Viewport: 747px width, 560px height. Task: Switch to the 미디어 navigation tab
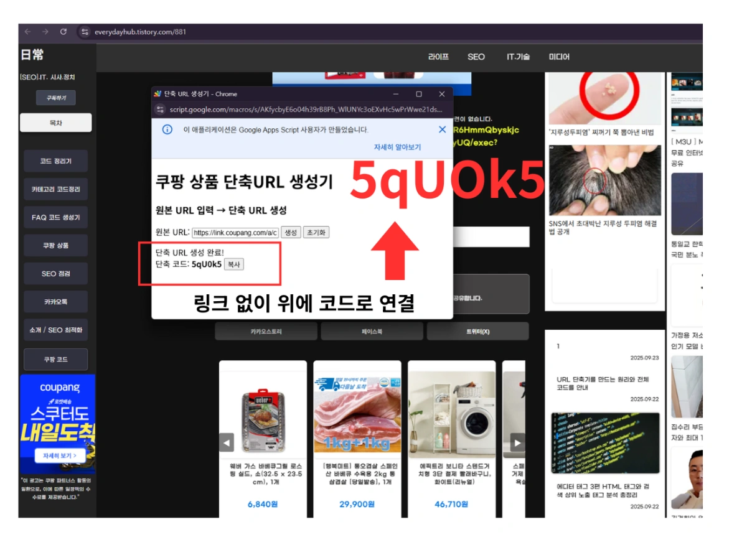click(558, 57)
